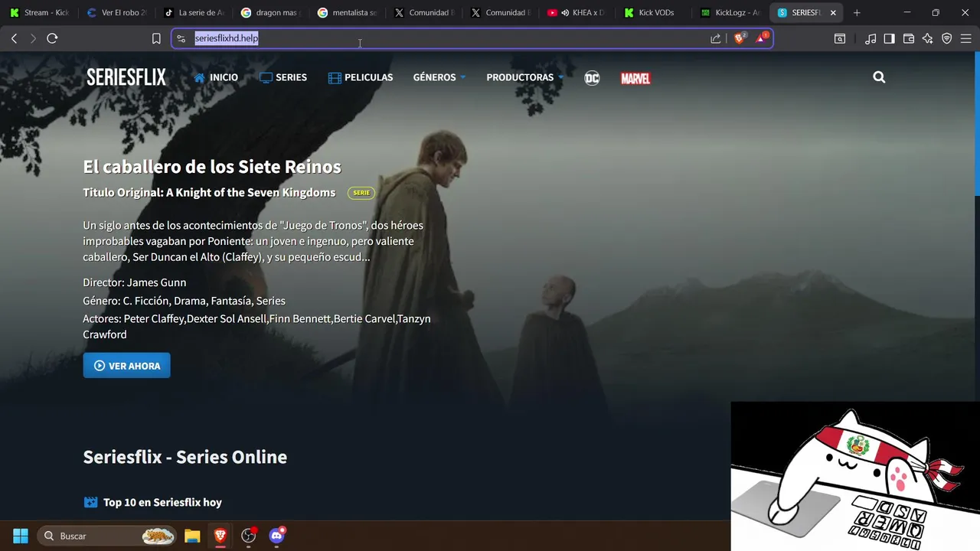Viewport: 980px width, 551px height.
Task: Switch to the KickLogz tab
Action: click(729, 12)
